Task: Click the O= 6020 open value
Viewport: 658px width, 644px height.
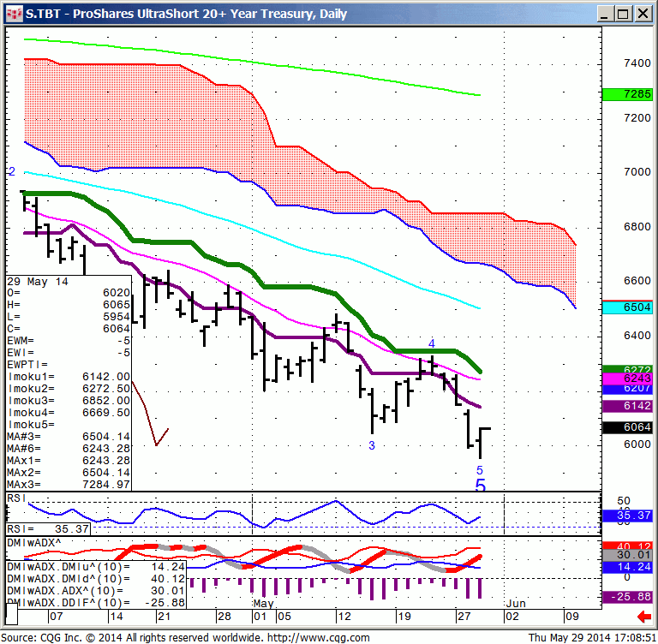Action: (69, 293)
